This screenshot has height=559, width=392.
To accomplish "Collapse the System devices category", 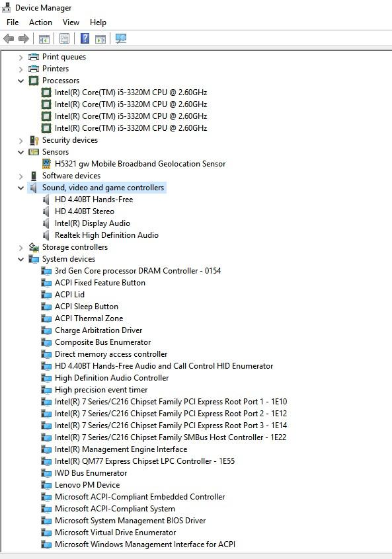I will coord(20,259).
